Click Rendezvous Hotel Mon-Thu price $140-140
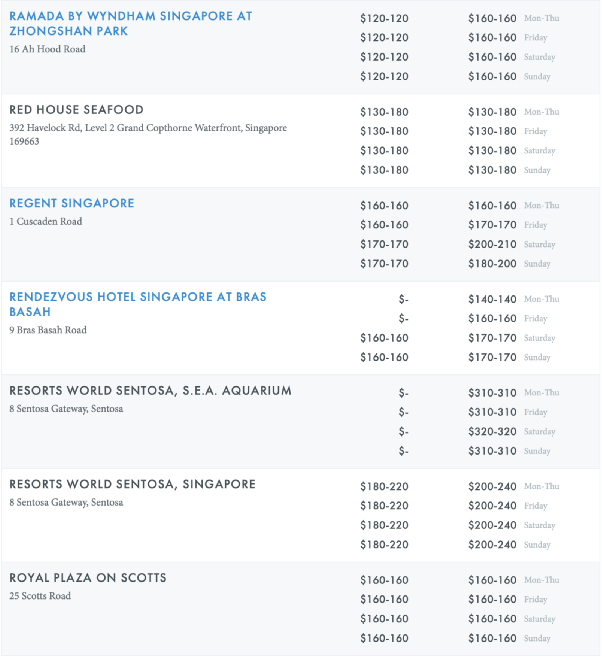Image resolution: width=602 pixels, height=656 pixels. click(492, 299)
